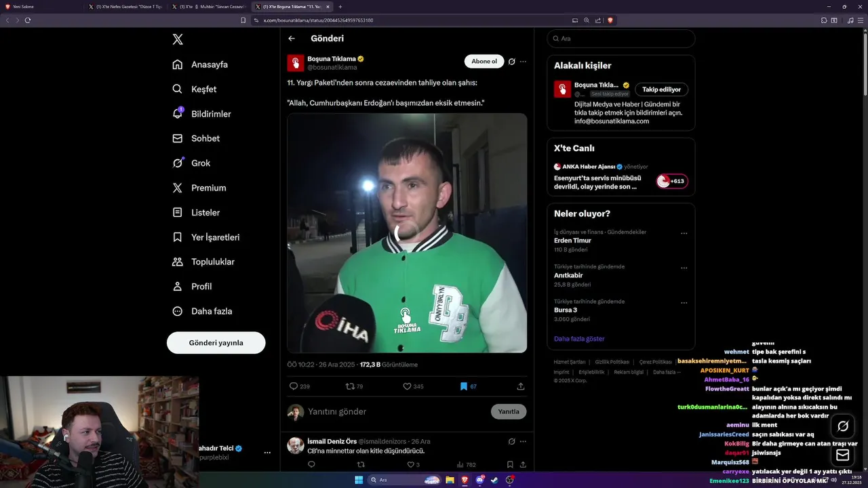Click the Grok icon on Boşuna Tıklama post
The image size is (868, 488).
coord(512,62)
